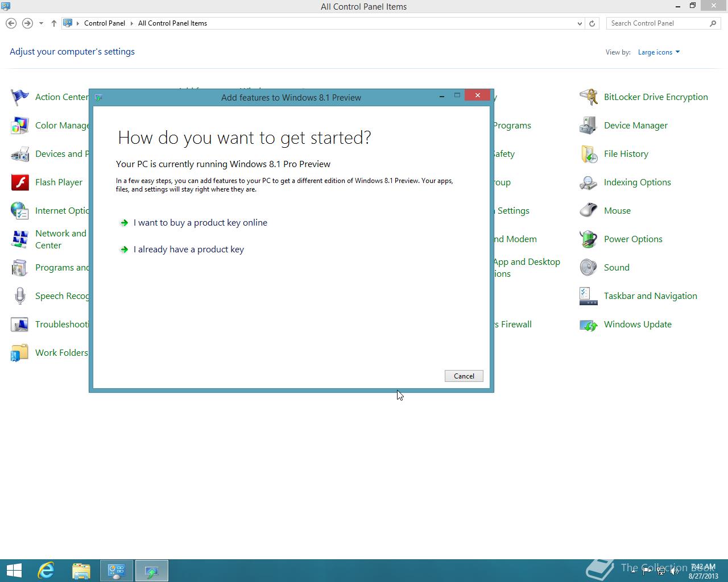The width and height of the screenshot is (728, 582).
Task: Open Phone and Modem link
Action: click(x=515, y=239)
